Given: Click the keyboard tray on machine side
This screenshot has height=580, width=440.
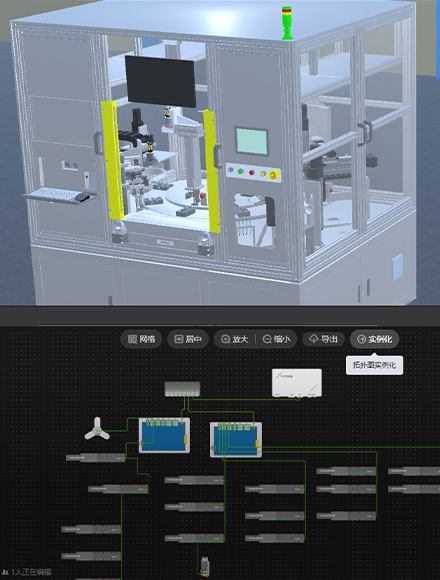Looking at the screenshot, I should [x=60, y=195].
